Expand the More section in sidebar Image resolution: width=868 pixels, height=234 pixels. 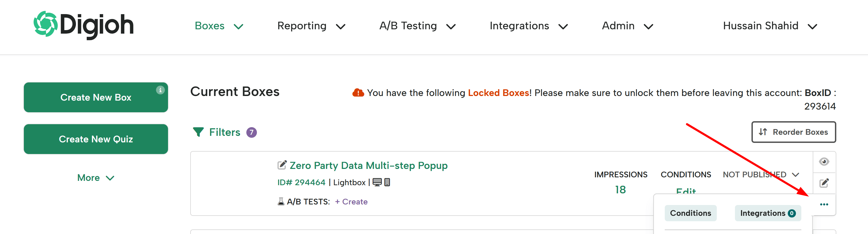coord(96,178)
